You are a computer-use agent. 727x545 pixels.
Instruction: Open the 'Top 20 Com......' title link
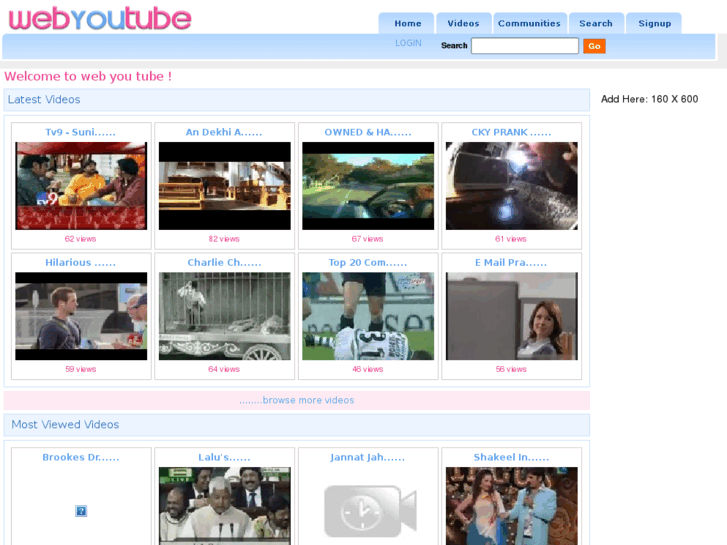[x=368, y=263]
